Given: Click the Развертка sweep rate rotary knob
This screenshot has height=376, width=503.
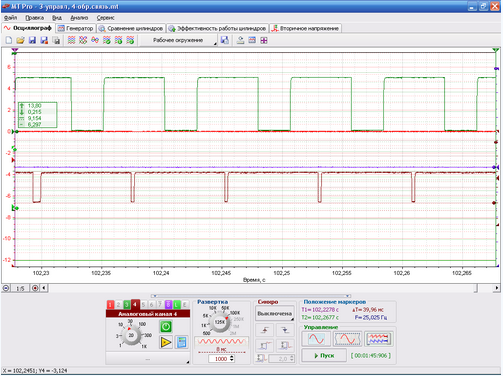Looking at the screenshot, I should 219,322.
